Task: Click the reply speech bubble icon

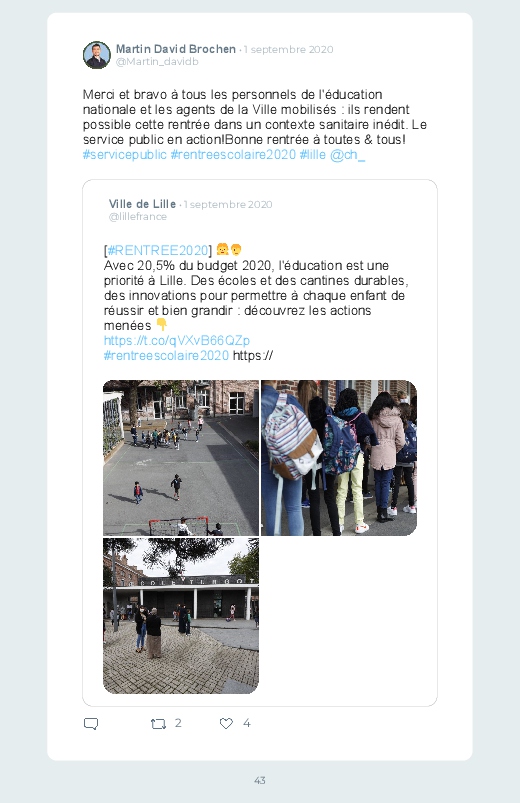Action: [x=91, y=724]
